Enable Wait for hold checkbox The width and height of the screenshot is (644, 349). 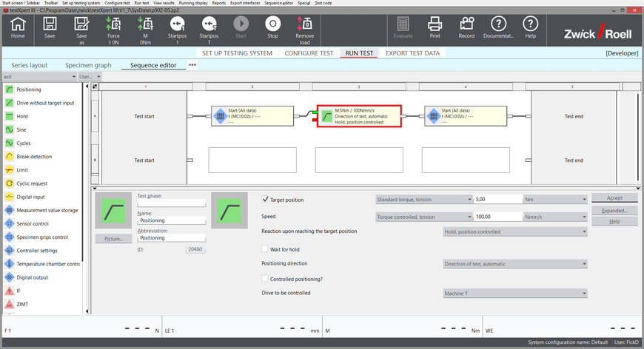(x=265, y=249)
